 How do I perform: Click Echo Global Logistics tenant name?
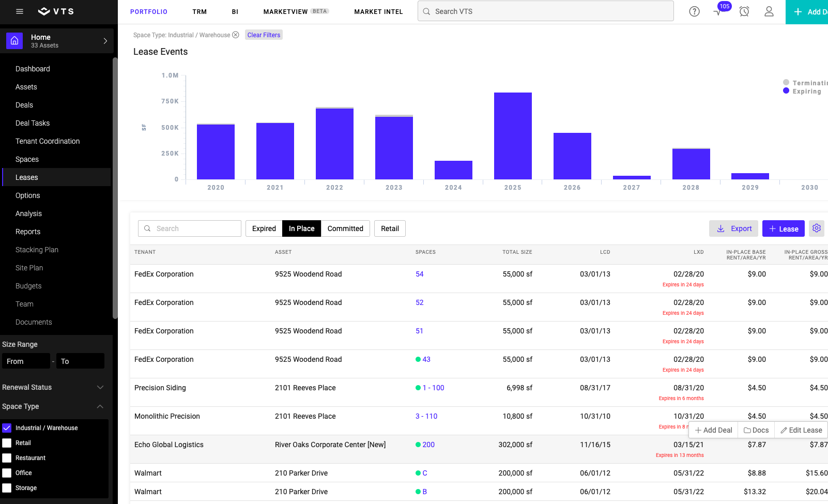[169, 445]
